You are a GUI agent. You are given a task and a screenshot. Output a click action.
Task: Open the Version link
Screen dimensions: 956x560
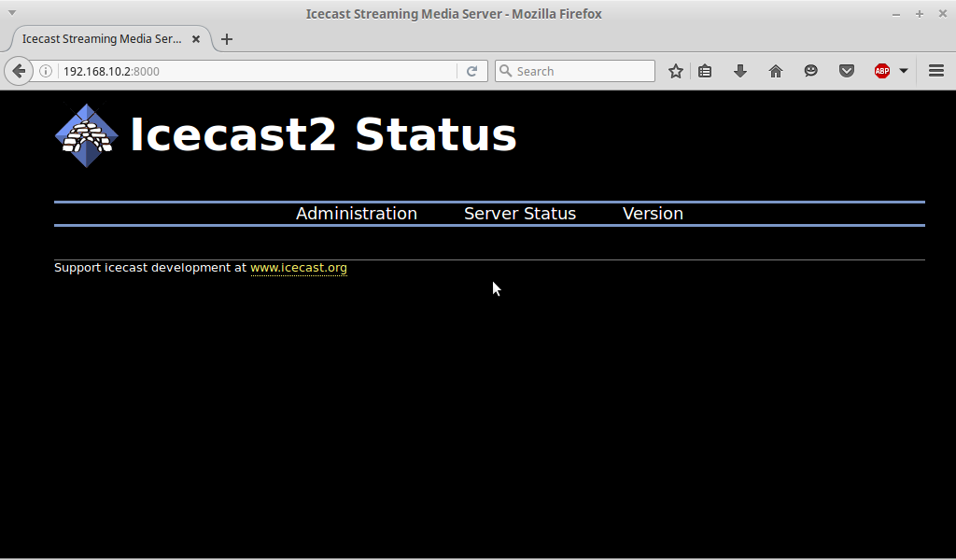(x=653, y=214)
